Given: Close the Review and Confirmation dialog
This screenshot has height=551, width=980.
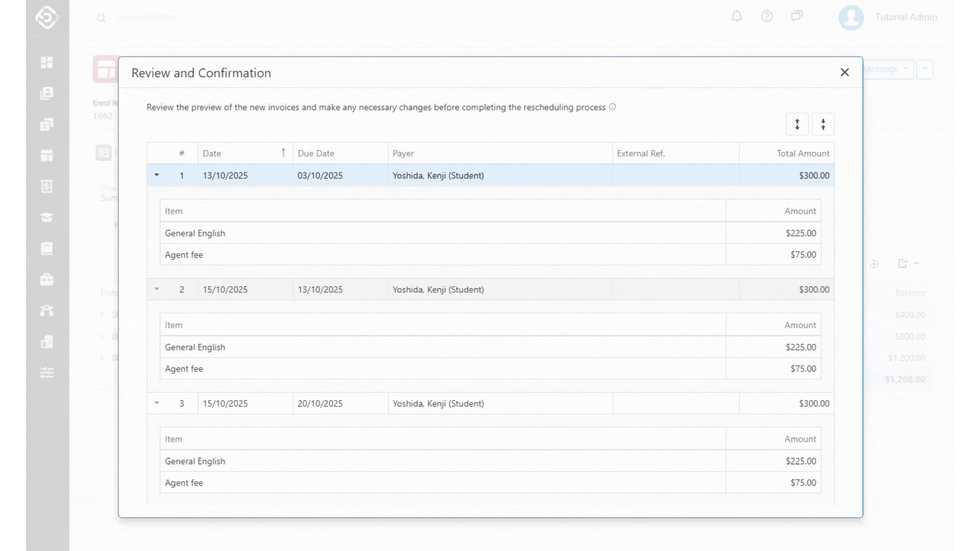Looking at the screenshot, I should 845,72.
